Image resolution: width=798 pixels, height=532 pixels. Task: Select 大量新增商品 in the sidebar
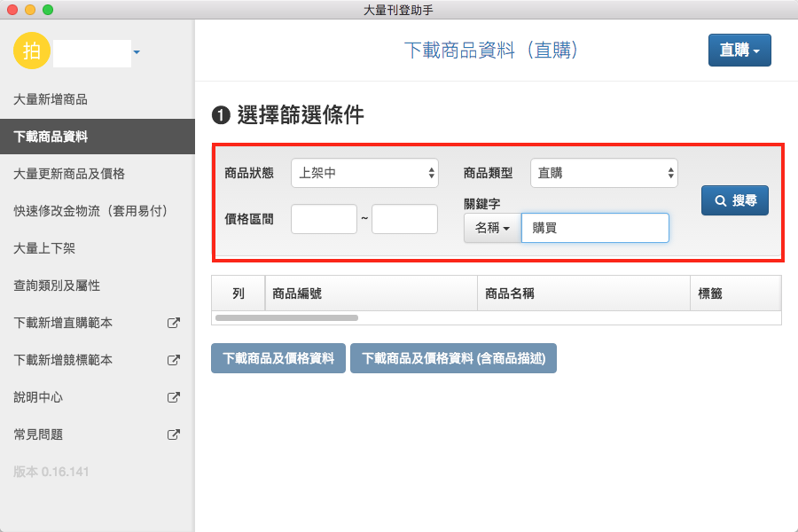[x=51, y=99]
